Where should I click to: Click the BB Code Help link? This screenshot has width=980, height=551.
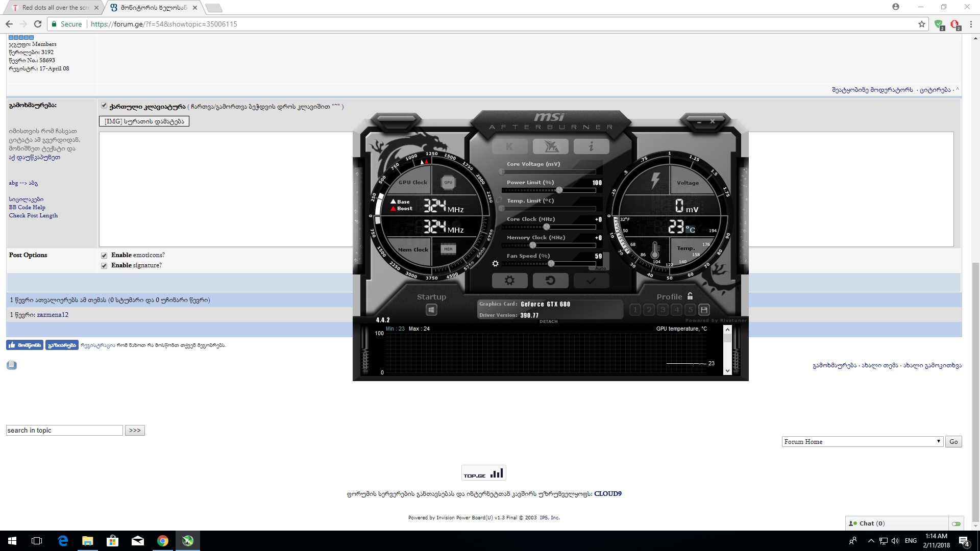(27, 208)
